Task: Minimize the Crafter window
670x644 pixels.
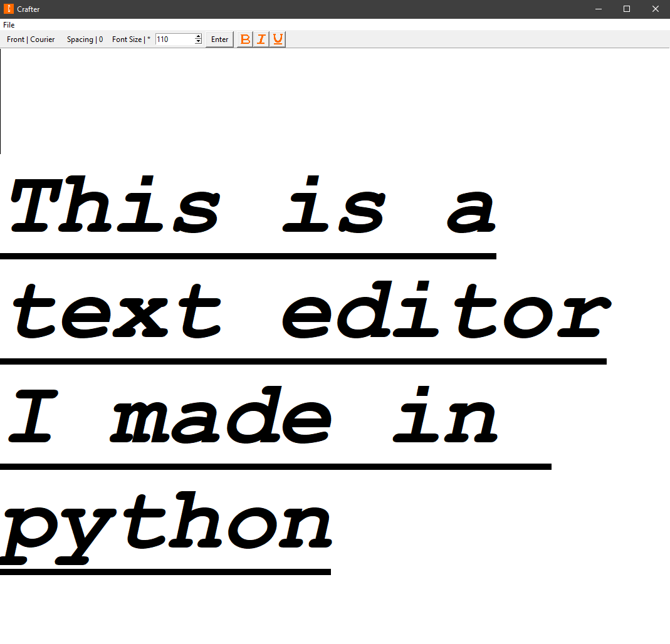Action: [x=598, y=9]
